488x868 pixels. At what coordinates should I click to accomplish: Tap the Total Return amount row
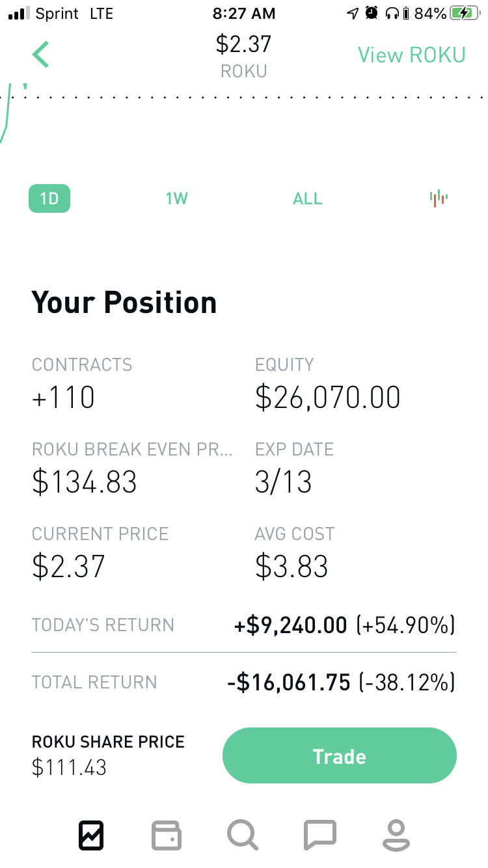(340, 683)
